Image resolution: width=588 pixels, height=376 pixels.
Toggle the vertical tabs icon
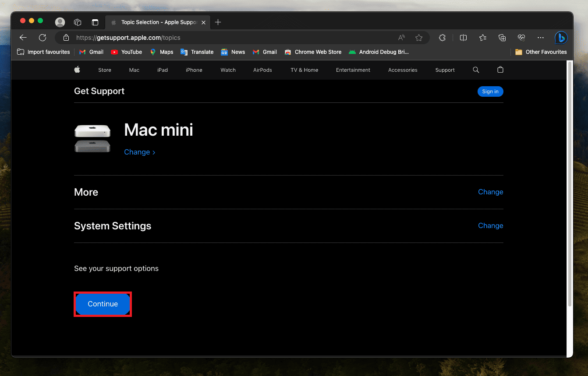click(95, 22)
